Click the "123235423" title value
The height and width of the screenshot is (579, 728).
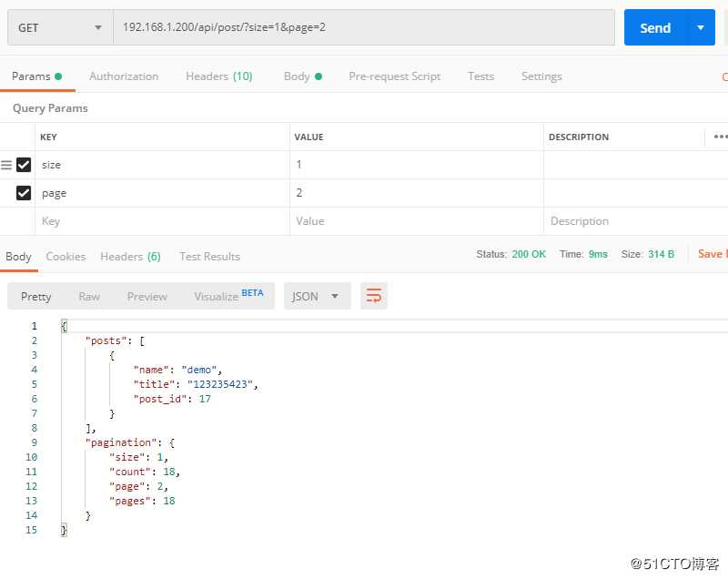(x=220, y=384)
